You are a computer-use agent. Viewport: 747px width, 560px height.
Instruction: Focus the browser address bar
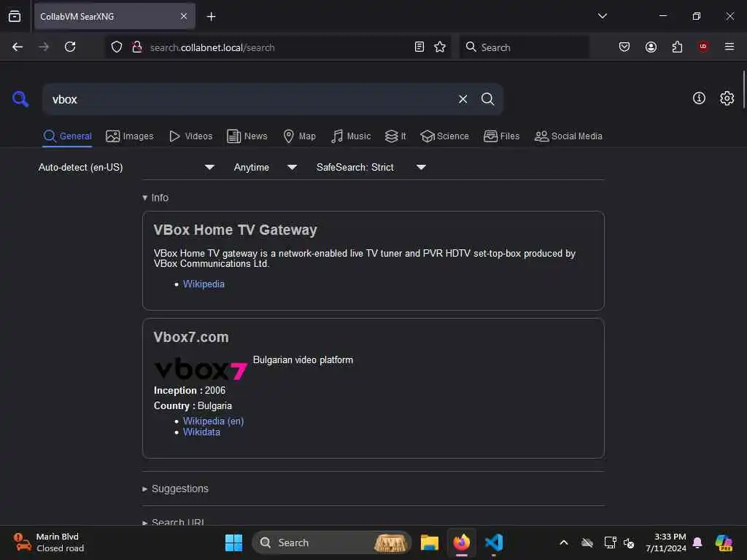(x=279, y=47)
